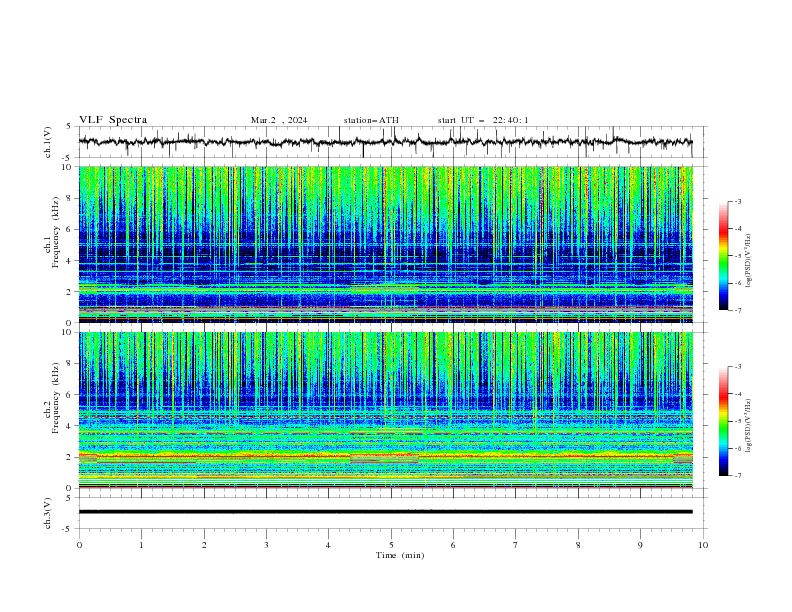Click the lower color scale bar for ch.2

(x=723, y=421)
